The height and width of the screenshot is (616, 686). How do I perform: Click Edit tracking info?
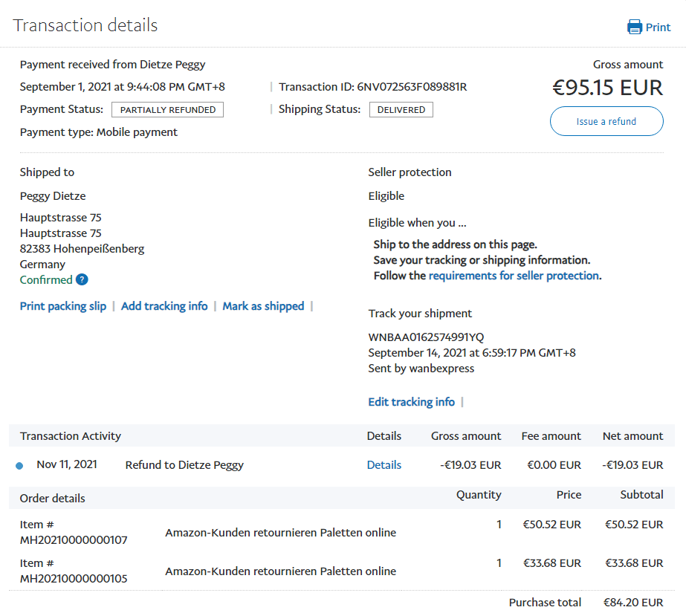(x=411, y=402)
